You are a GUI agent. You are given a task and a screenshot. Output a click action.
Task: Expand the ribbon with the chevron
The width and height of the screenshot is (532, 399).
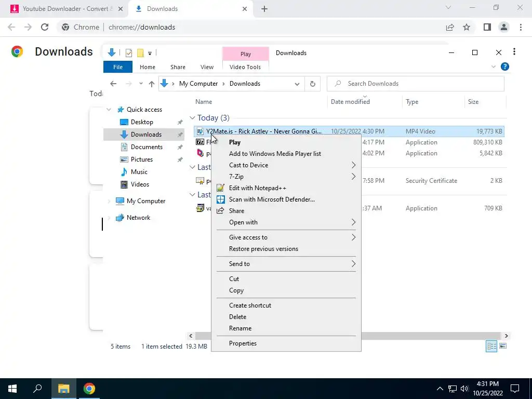[494, 67]
